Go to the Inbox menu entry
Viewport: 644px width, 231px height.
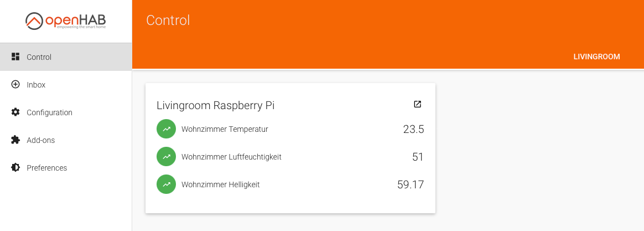(36, 85)
